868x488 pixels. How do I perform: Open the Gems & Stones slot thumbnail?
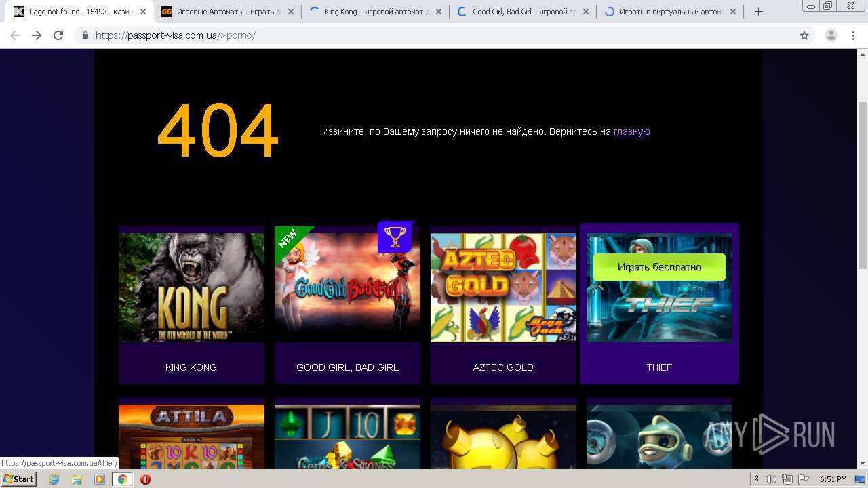[x=347, y=436]
